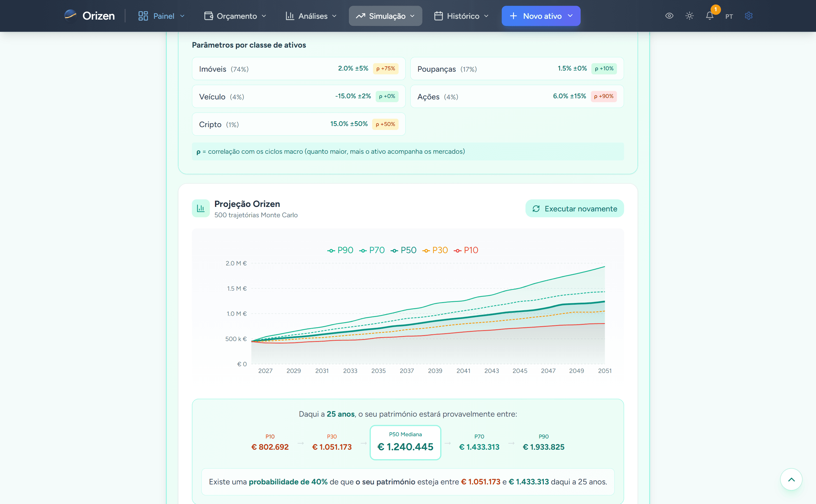This screenshot has height=504, width=816.
Task: Click the 15.0% ±50% Cripto return value
Action: pos(349,124)
